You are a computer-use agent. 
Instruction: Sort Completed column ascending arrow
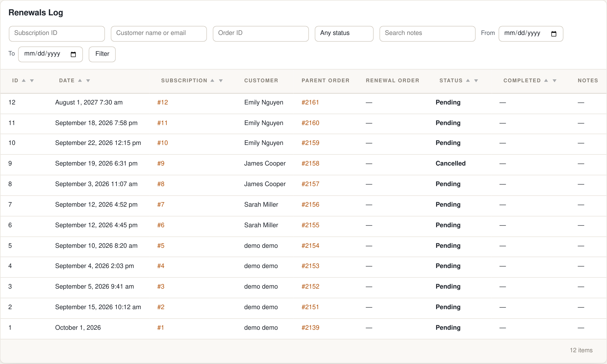(x=546, y=80)
